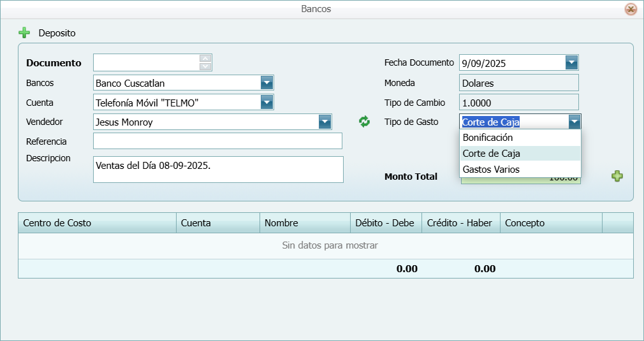The height and width of the screenshot is (341, 644).
Task: Click into the Referencia text field
Action: pos(217,141)
